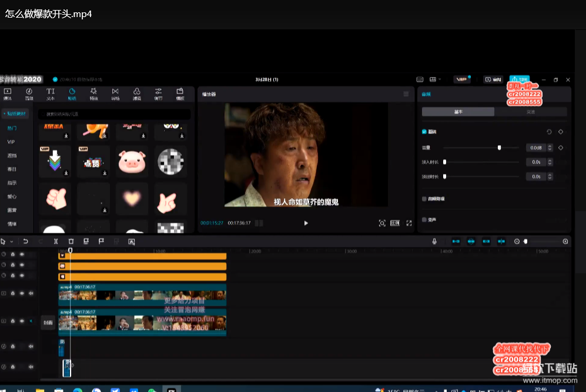Click the delete trash icon in timeline toolbar
The height and width of the screenshot is (392, 586).
71,242
